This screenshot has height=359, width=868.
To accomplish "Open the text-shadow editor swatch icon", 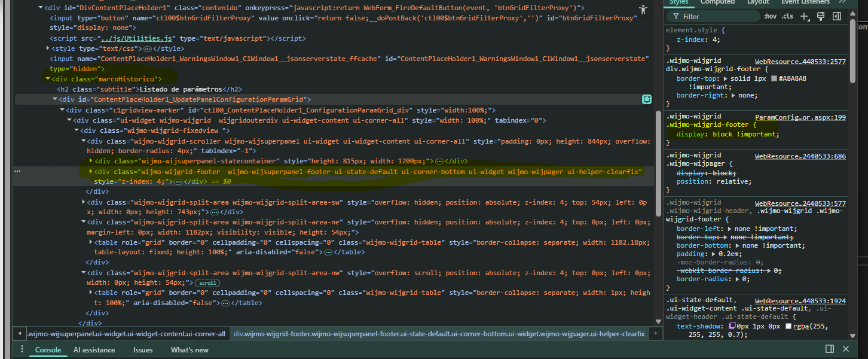I will 732,326.
